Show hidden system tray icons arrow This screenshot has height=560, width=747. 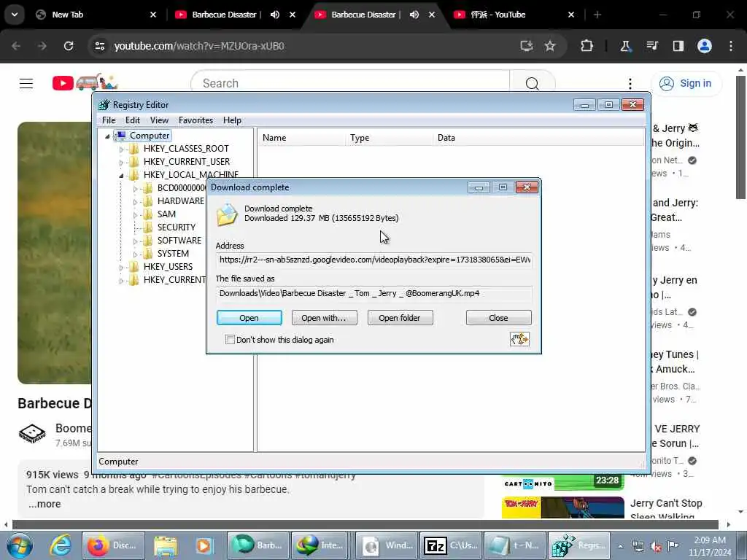[x=620, y=546]
